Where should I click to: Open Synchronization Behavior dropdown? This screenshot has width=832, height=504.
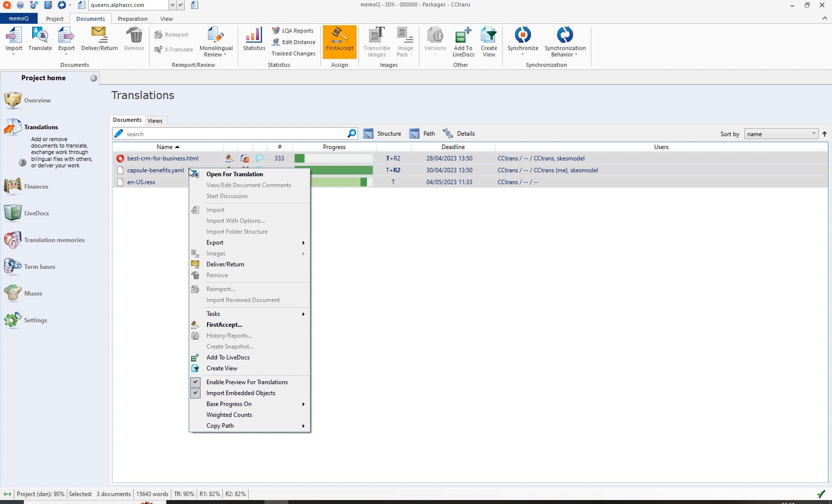[x=565, y=42]
